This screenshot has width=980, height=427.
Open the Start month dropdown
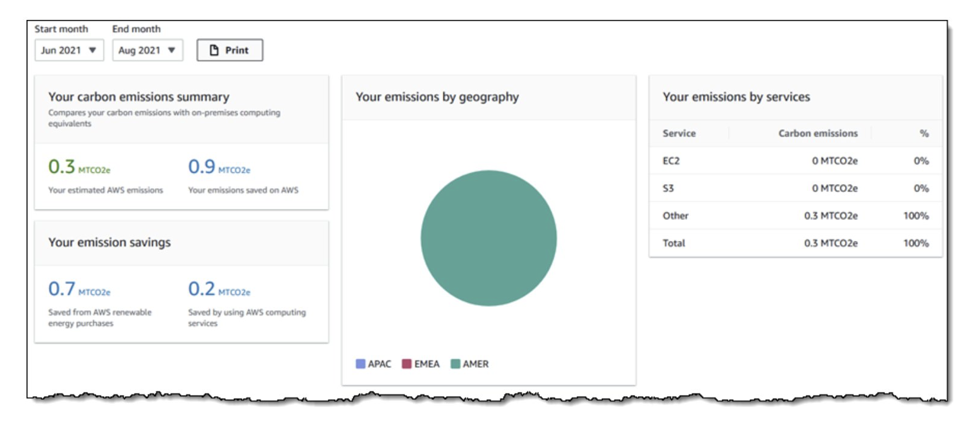(x=69, y=50)
